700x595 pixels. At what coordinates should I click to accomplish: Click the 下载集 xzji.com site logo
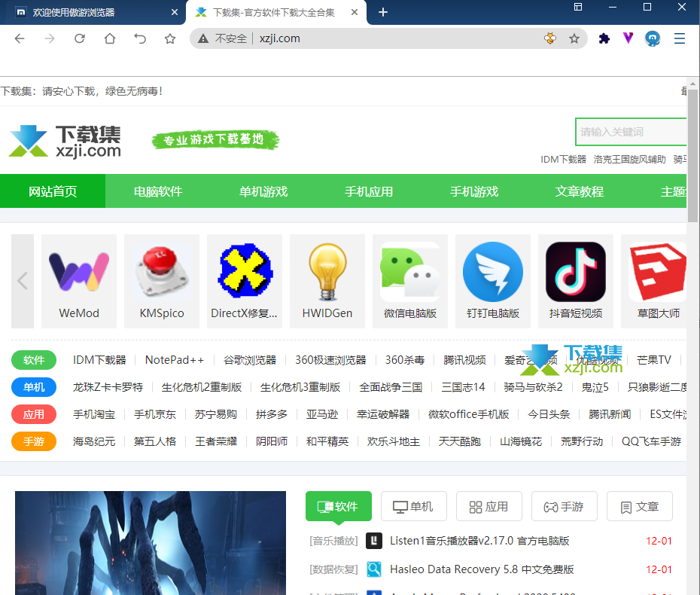(65, 140)
